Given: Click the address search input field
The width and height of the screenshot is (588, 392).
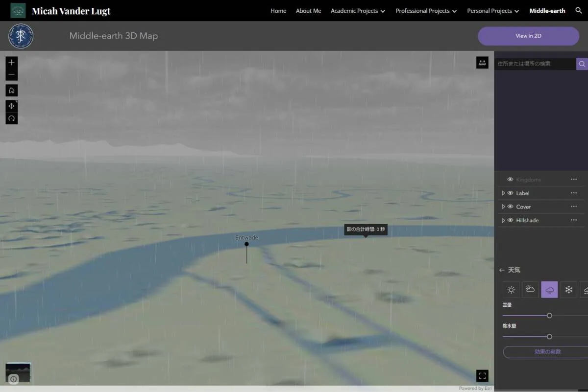Looking at the screenshot, I should [x=535, y=64].
